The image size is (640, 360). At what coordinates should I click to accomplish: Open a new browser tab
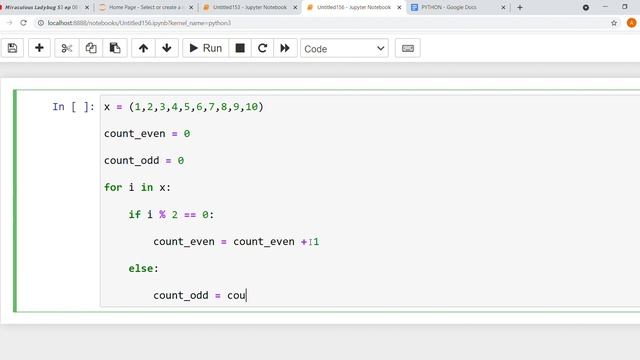point(520,7)
